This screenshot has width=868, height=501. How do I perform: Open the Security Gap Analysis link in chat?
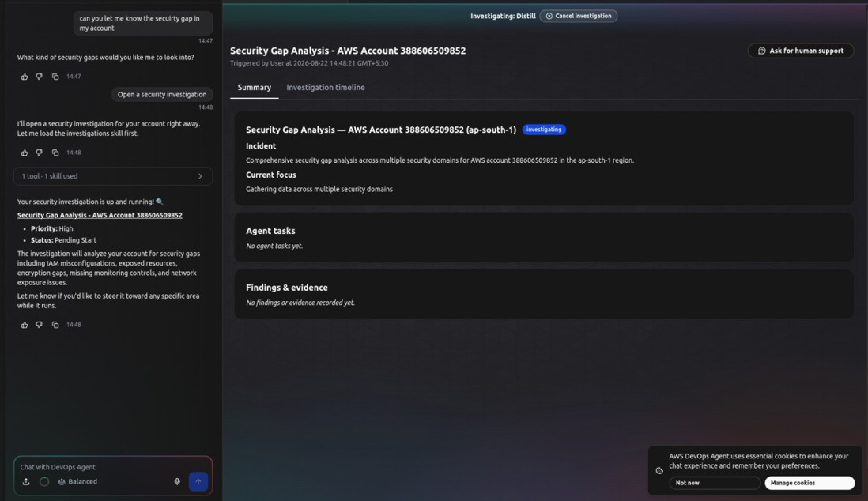click(x=100, y=216)
